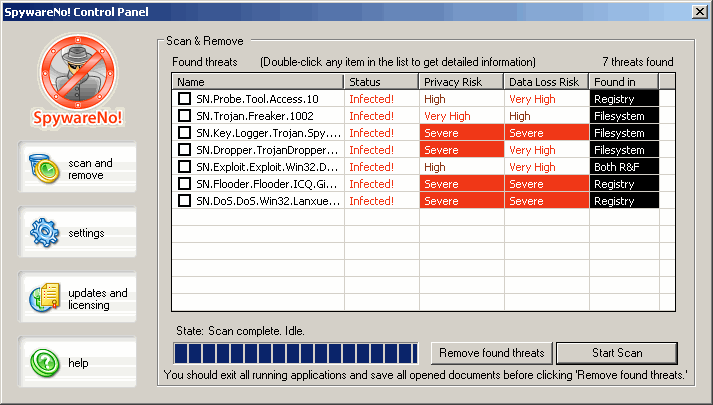Viewport: 713px width, 405px height.
Task: Check the SN.Trojan.Freaker.1002 checkbox
Action: coord(184,115)
